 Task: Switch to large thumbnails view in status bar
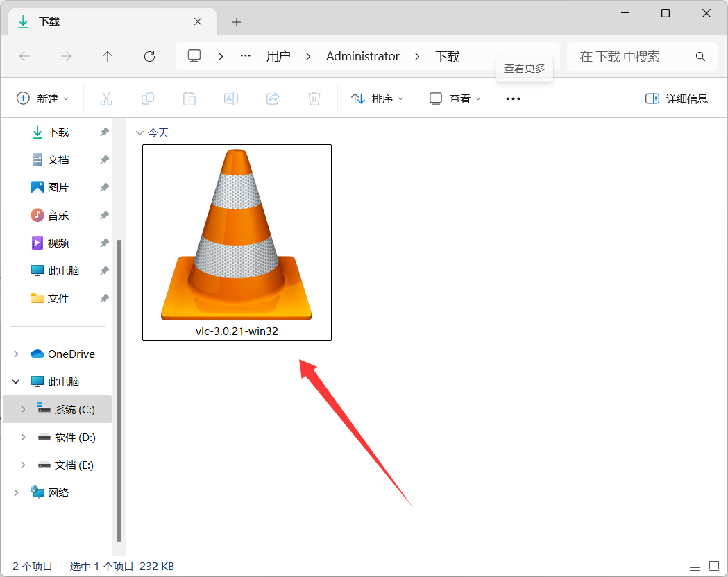714,566
